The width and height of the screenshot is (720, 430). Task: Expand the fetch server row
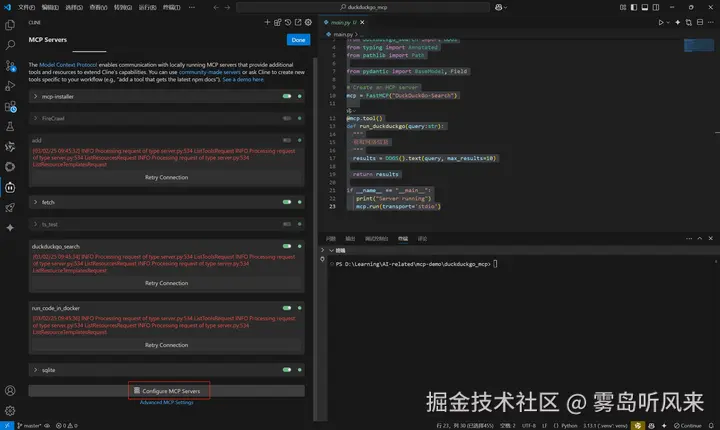(35, 202)
